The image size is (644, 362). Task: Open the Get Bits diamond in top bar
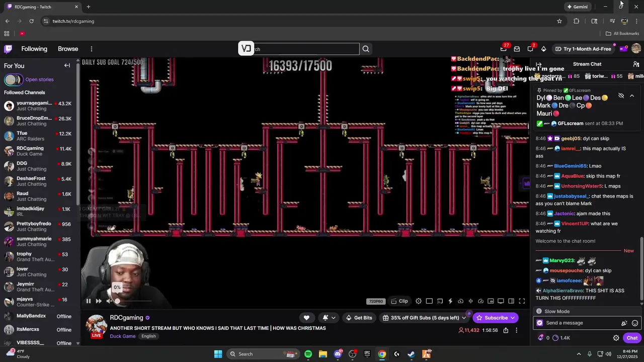coord(543,49)
